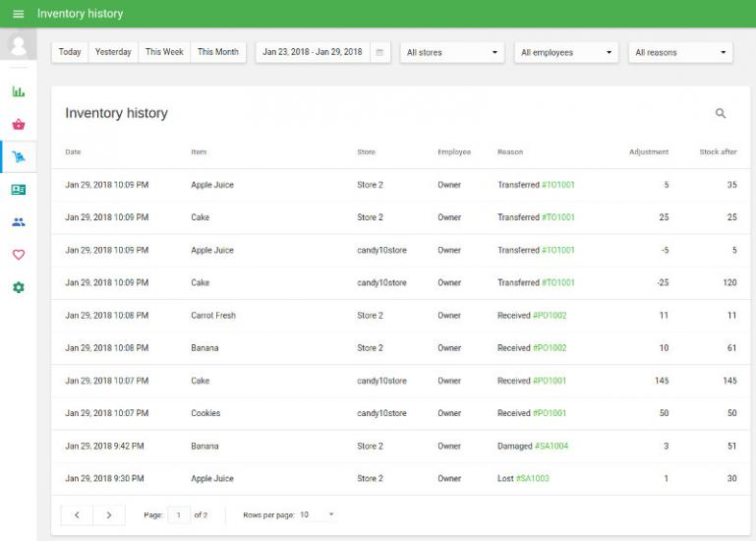Select the This Week date filter
The width and height of the screenshot is (756, 541).
164,52
